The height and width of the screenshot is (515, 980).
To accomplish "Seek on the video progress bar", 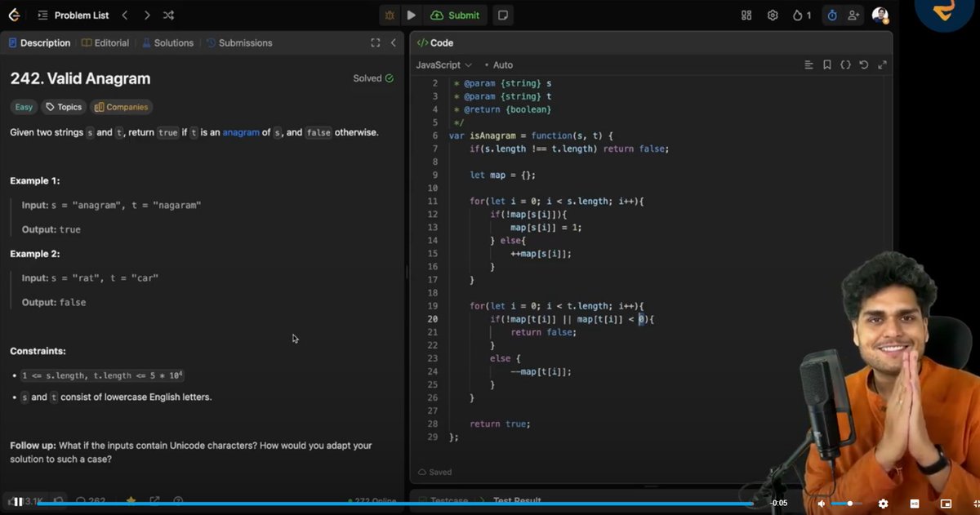I will (x=395, y=504).
